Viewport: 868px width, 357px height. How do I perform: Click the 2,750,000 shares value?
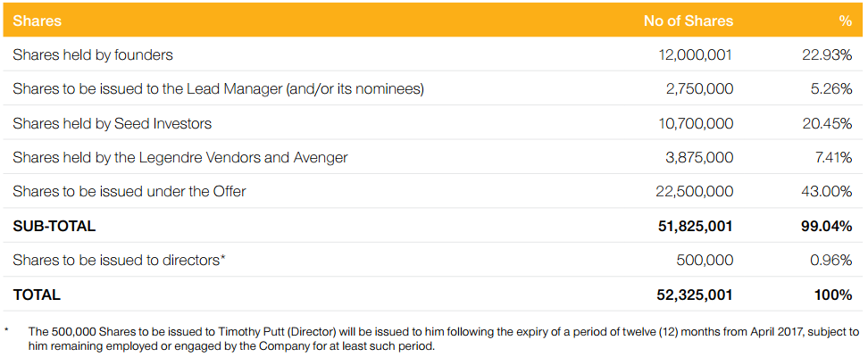[x=699, y=89]
